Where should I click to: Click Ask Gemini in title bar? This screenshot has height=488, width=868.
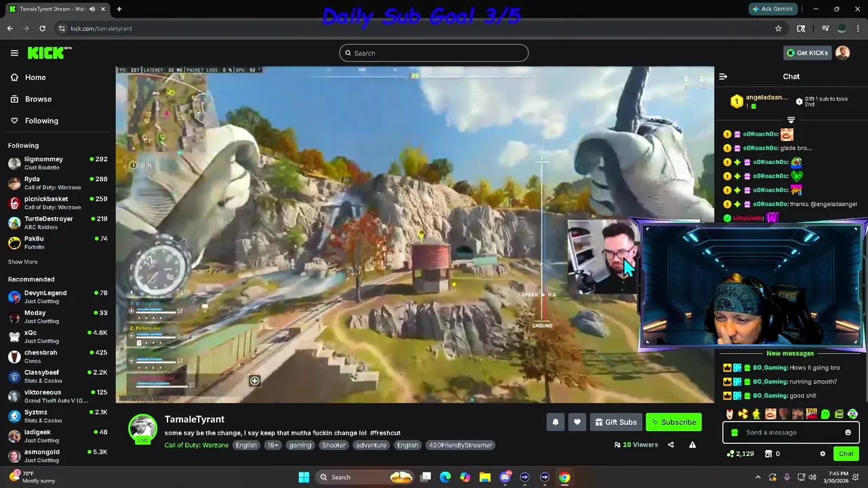pos(772,9)
